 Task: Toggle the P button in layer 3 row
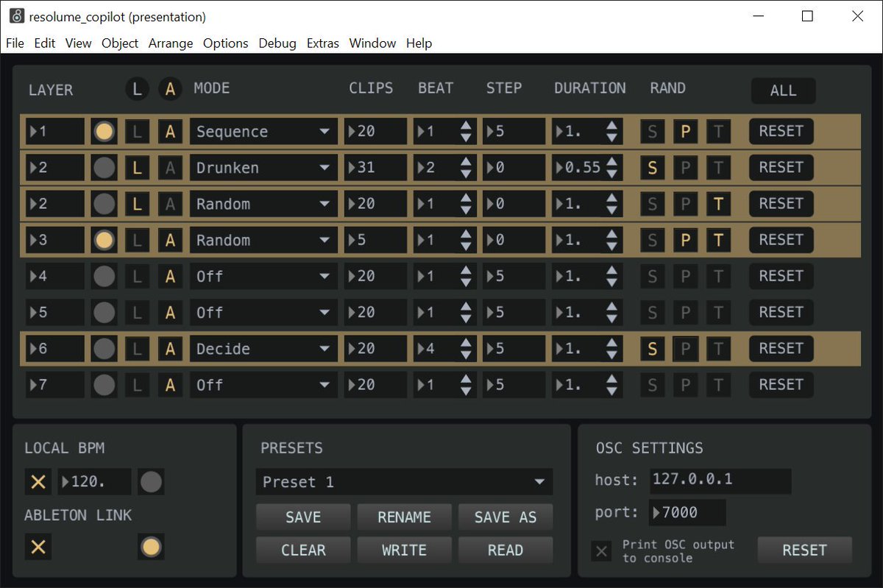[x=685, y=240]
